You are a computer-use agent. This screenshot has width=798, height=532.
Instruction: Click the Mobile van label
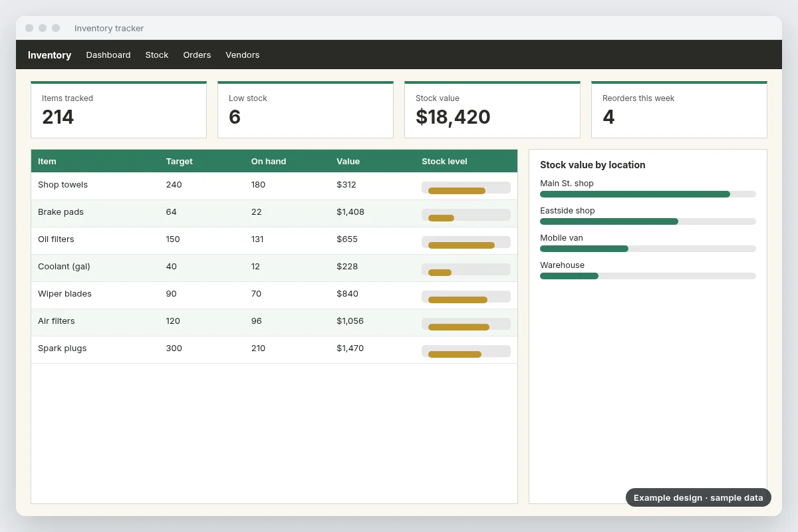561,238
